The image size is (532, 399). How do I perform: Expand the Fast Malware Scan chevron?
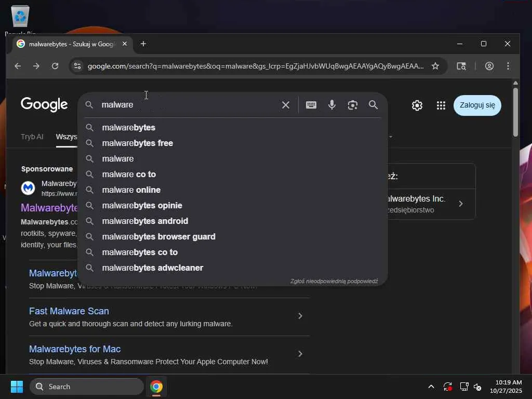(300, 316)
